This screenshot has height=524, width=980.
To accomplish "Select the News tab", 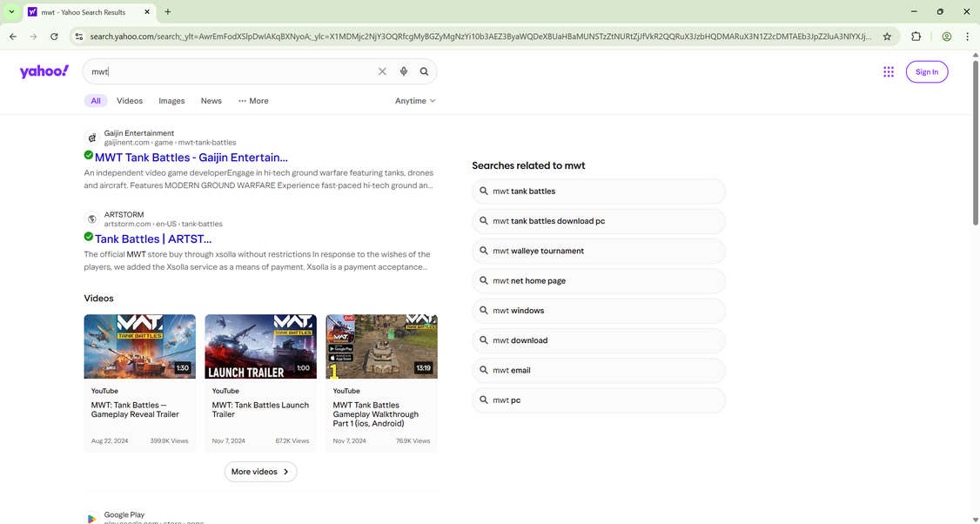I will 211,101.
